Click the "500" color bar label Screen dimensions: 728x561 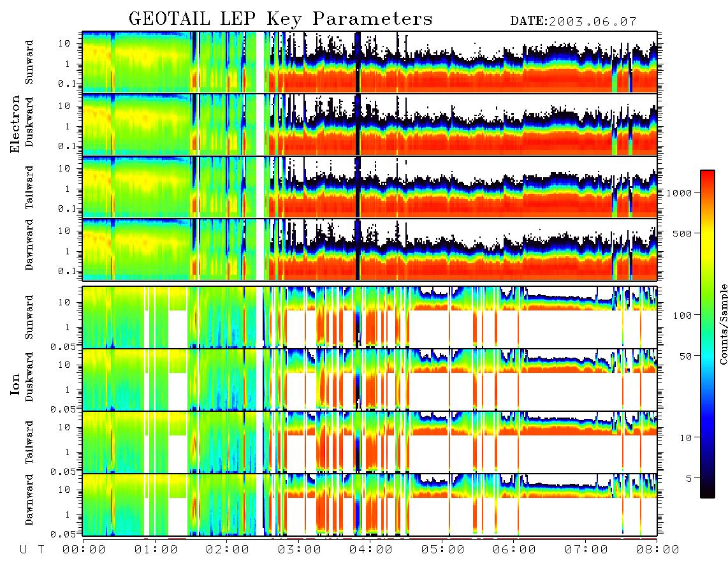coord(683,233)
